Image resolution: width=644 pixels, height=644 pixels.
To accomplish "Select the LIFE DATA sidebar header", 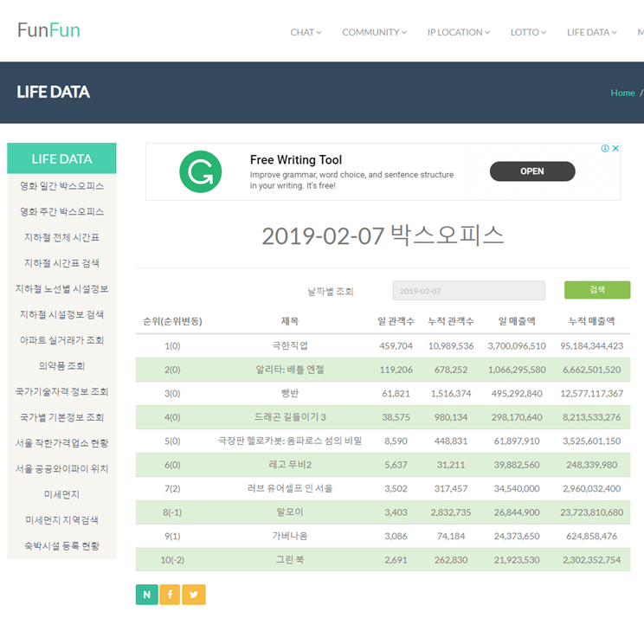I will (x=61, y=158).
